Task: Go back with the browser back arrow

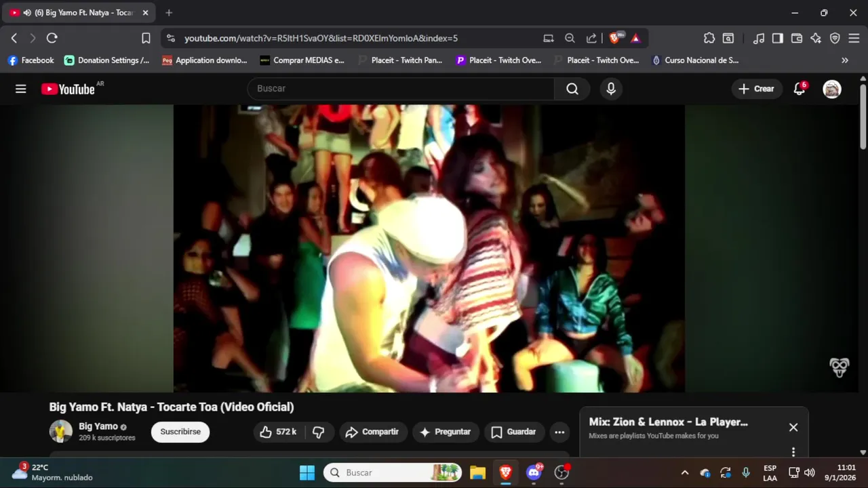Action: [14, 38]
